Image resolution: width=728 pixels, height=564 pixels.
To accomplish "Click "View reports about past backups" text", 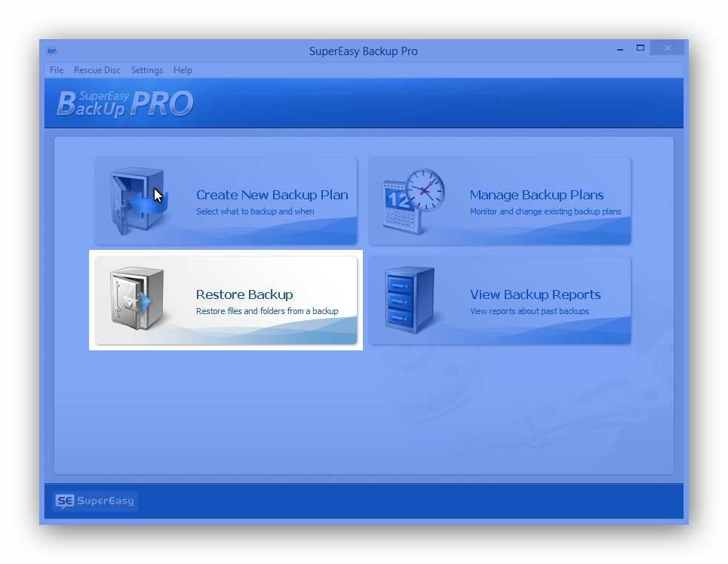I will (x=530, y=311).
